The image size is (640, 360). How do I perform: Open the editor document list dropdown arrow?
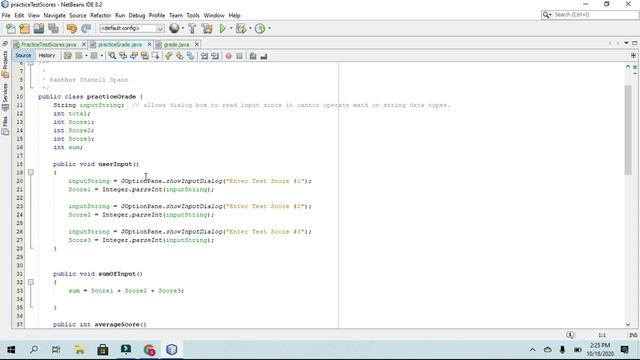pos(626,43)
